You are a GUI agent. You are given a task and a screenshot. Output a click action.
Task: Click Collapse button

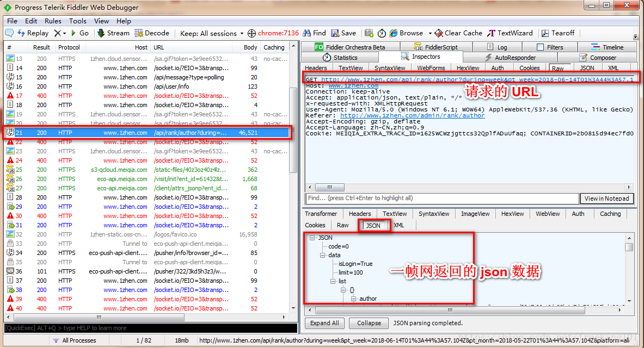369,323
